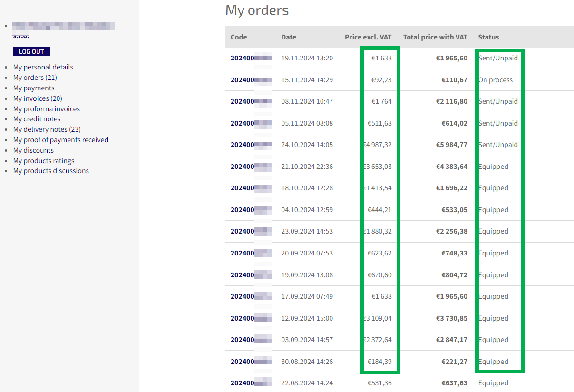Open My personal details in sidebar
The width and height of the screenshot is (574, 392).
pyautogui.click(x=43, y=67)
